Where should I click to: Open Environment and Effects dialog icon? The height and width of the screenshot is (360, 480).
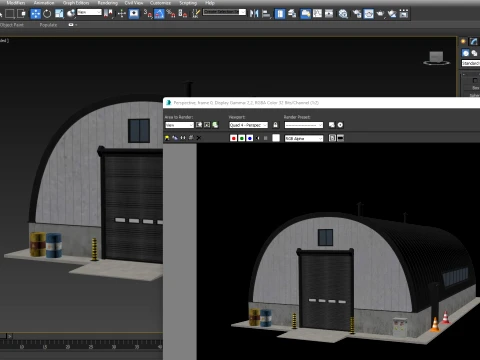[x=340, y=125]
